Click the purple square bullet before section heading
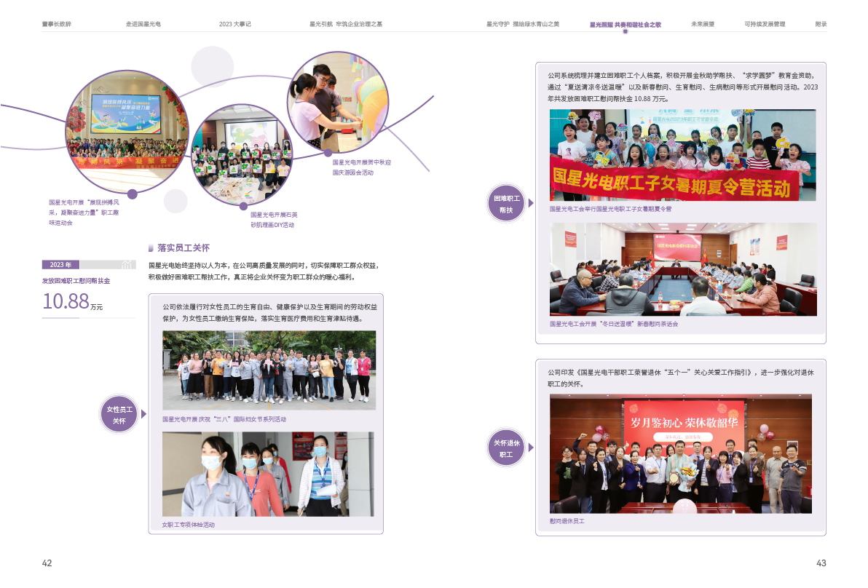This screenshot has height=588, width=868. [x=151, y=247]
